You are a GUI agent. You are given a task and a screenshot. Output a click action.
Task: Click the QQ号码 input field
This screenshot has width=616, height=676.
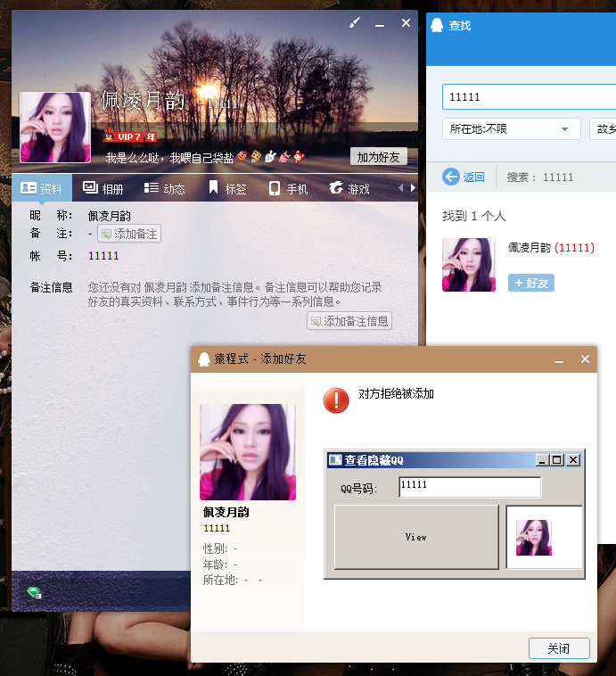click(470, 487)
